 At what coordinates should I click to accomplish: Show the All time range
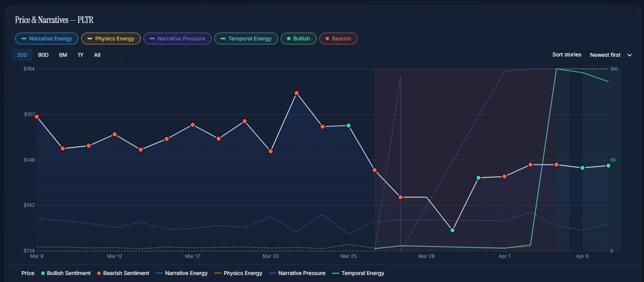[x=97, y=55]
